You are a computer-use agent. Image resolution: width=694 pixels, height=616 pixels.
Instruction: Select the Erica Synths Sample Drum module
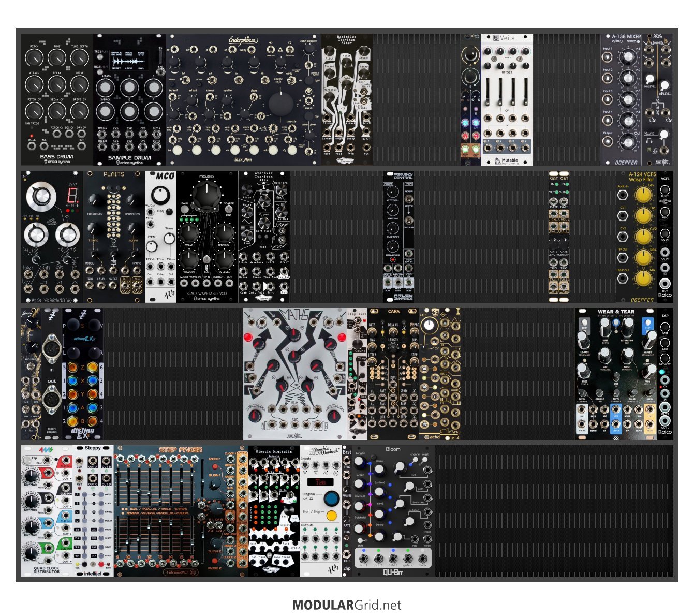point(129,100)
